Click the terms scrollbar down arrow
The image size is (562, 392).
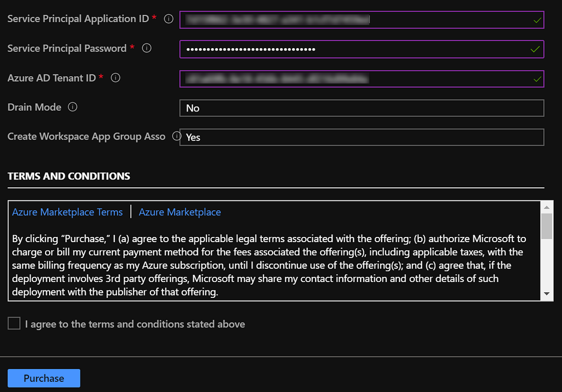547,294
